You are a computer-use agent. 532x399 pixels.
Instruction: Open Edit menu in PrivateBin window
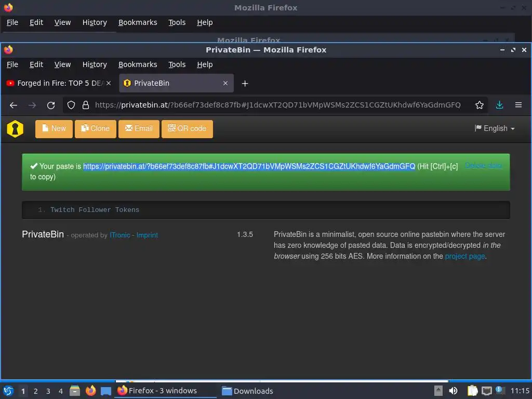[x=36, y=64]
